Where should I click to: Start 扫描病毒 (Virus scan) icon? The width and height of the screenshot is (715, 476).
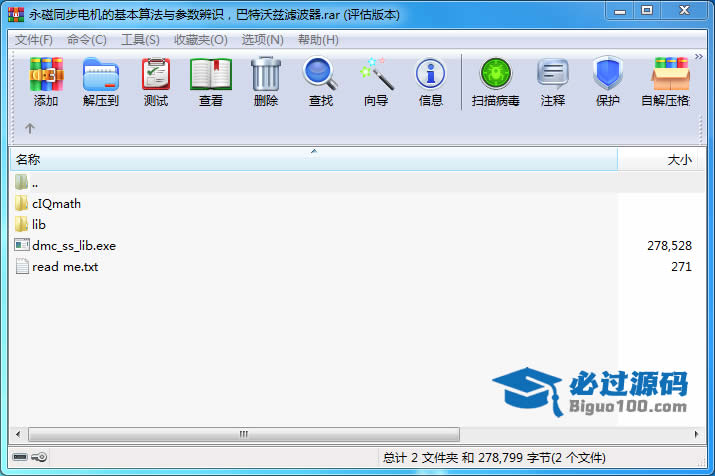[x=496, y=73]
